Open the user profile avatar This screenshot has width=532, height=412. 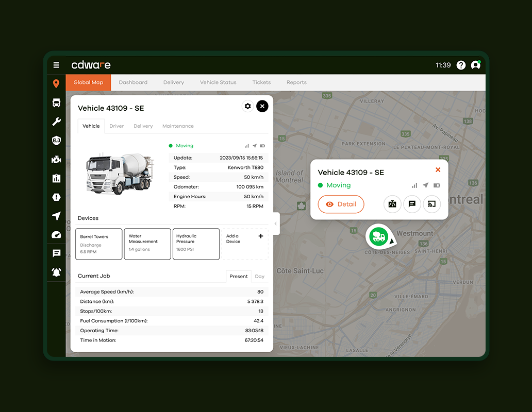tap(476, 65)
